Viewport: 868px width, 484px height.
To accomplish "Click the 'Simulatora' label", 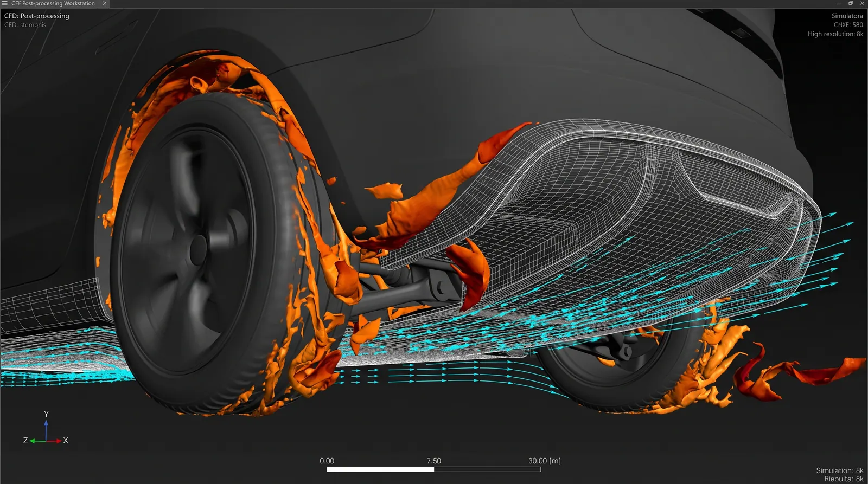I will [847, 16].
